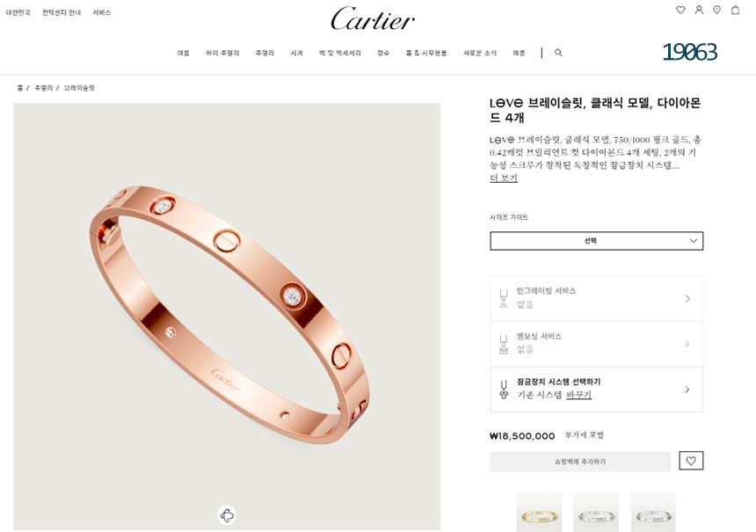Click the Cartier logo

(x=372, y=18)
